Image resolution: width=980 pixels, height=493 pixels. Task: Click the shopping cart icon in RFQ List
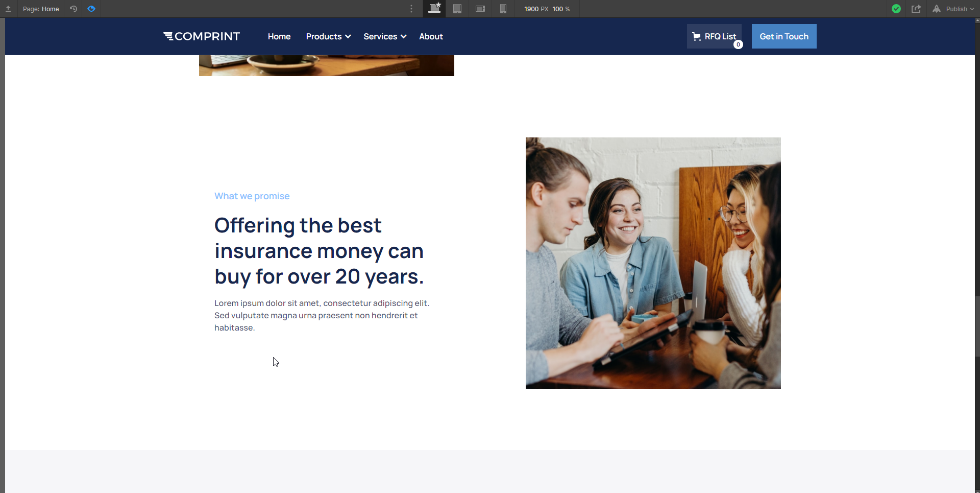697,36
